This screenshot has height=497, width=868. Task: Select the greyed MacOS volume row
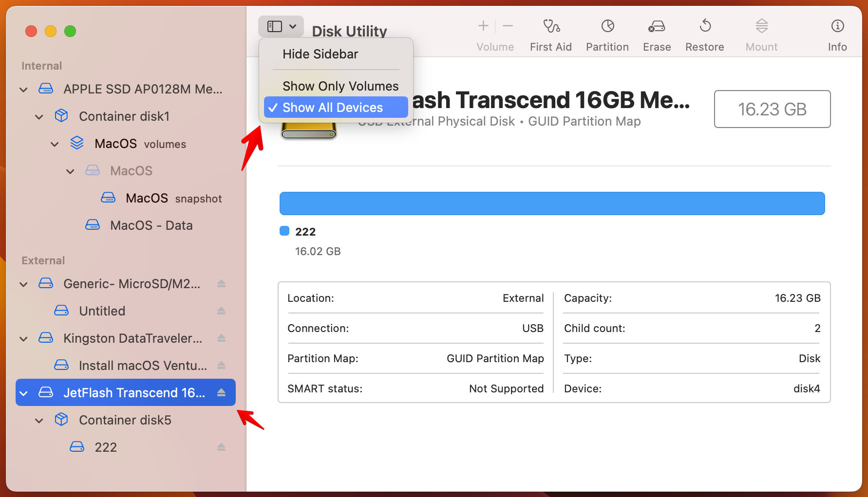(126, 171)
